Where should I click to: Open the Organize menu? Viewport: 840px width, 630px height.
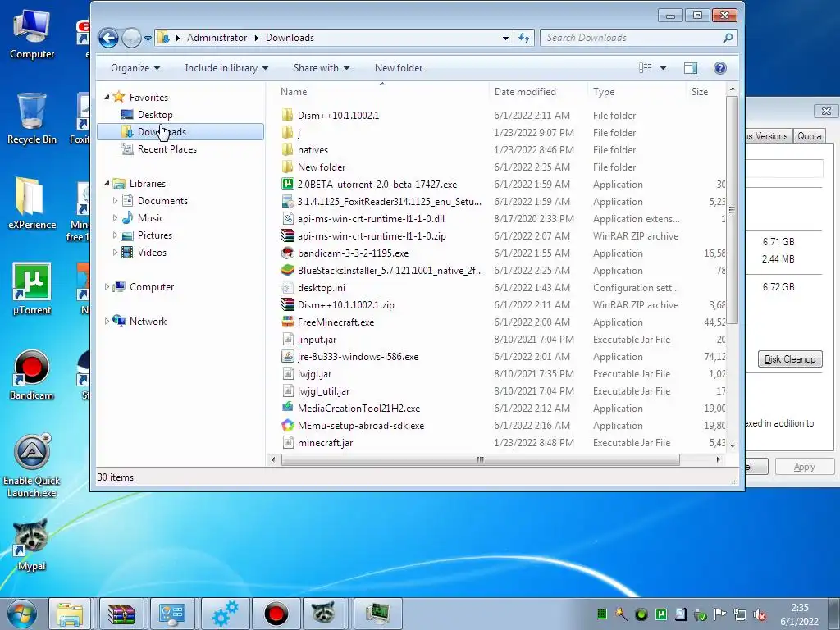tap(135, 68)
